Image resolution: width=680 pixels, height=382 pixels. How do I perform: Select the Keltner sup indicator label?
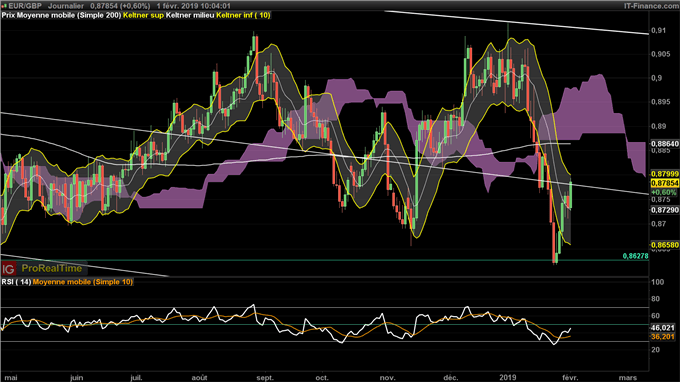click(x=144, y=15)
